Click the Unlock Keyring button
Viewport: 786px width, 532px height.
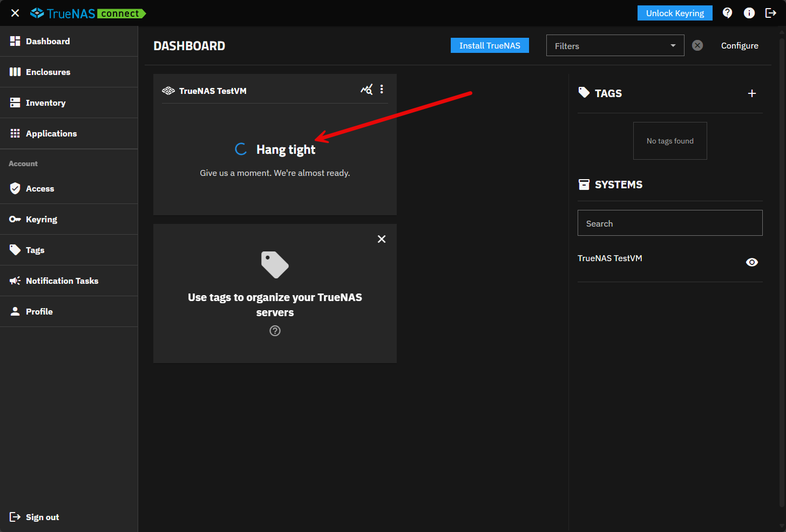[675, 13]
